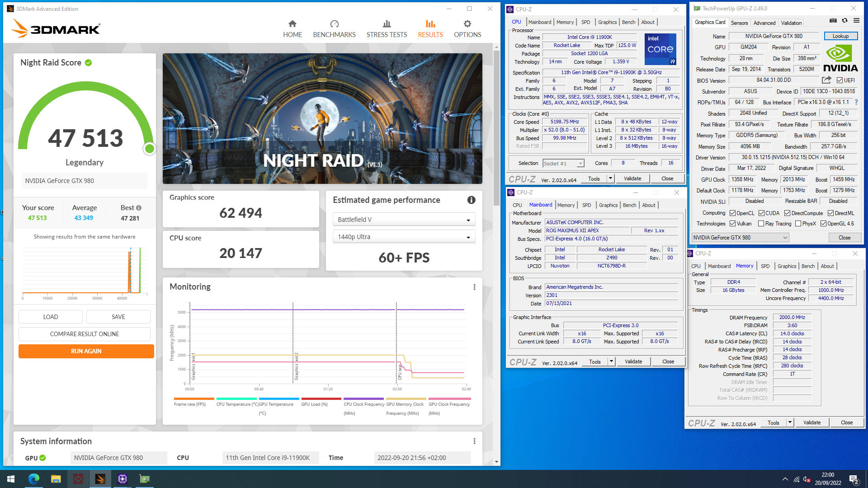This screenshot has height=488, width=868.
Task: Click the GPU Load red legend swatch
Action: point(321,399)
